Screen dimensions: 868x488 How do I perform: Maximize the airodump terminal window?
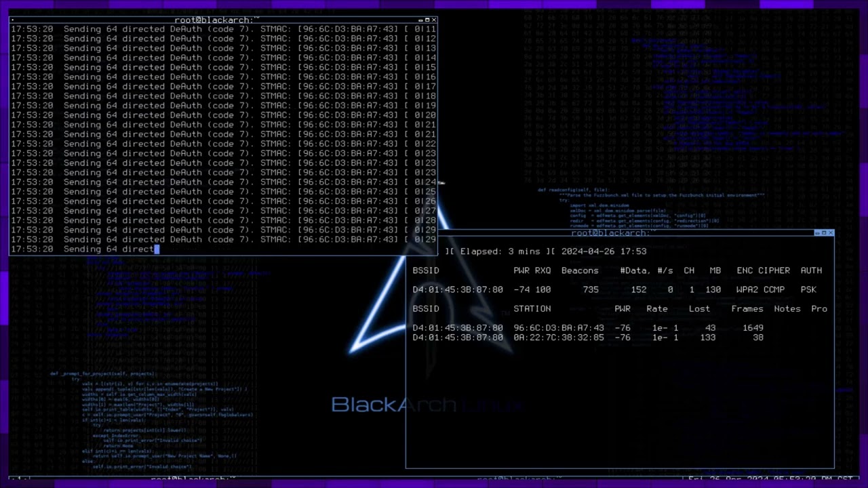pos(824,232)
